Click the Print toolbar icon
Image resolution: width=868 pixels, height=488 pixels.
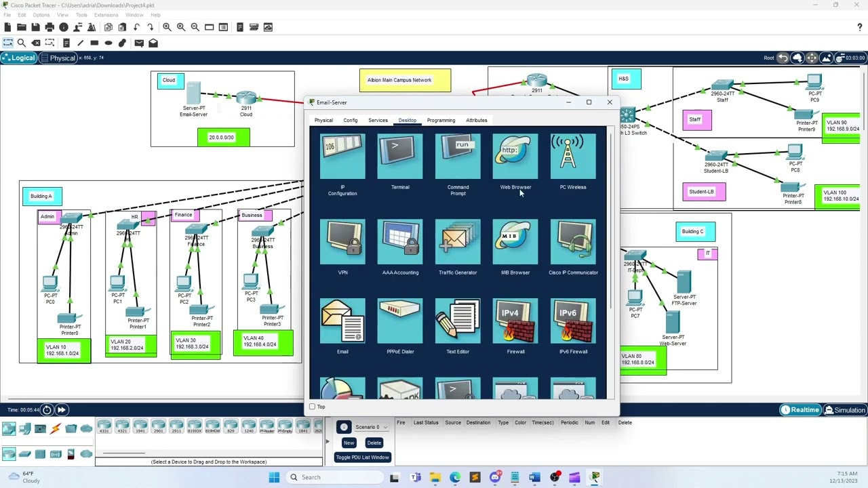click(x=50, y=27)
